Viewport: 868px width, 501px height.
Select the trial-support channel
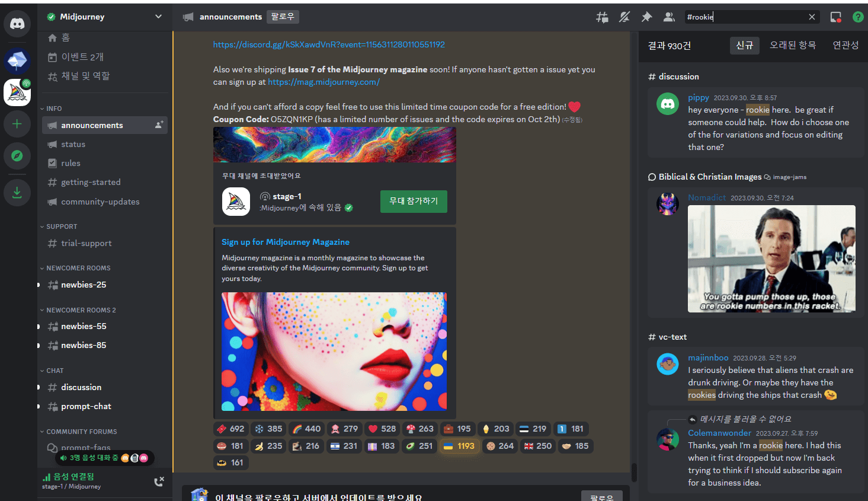pos(104,243)
